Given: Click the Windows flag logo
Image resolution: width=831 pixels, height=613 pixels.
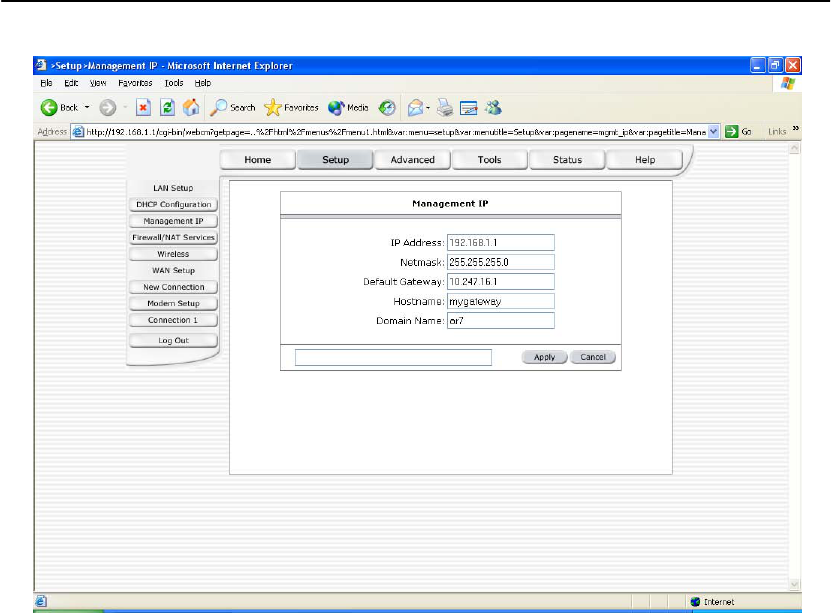Looking at the screenshot, I should pyautogui.click(x=788, y=83).
